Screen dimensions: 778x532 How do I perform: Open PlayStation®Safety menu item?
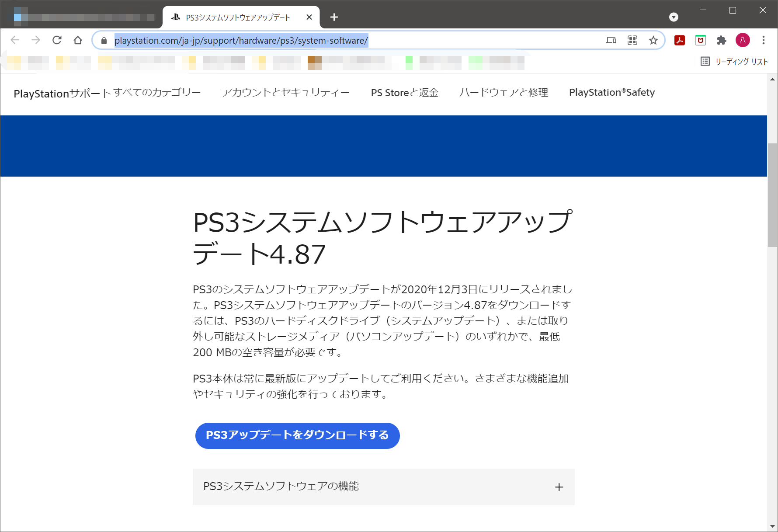tap(612, 92)
